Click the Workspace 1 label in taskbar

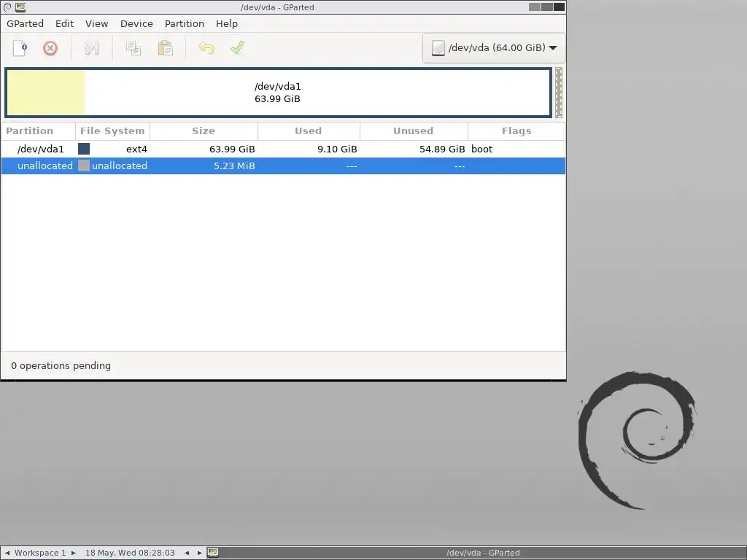pyautogui.click(x=40, y=553)
